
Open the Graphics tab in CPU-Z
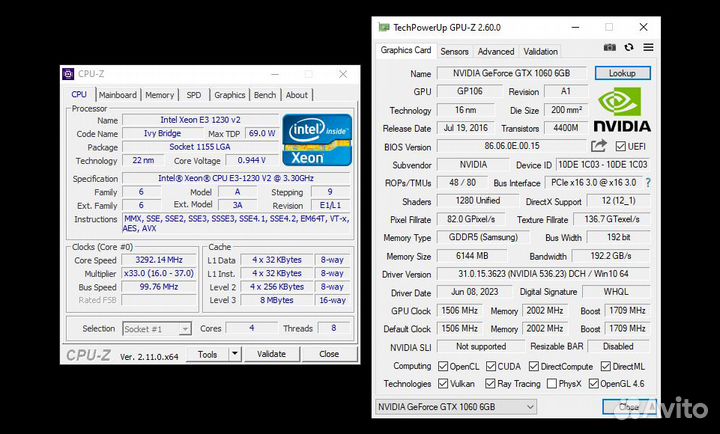(230, 95)
